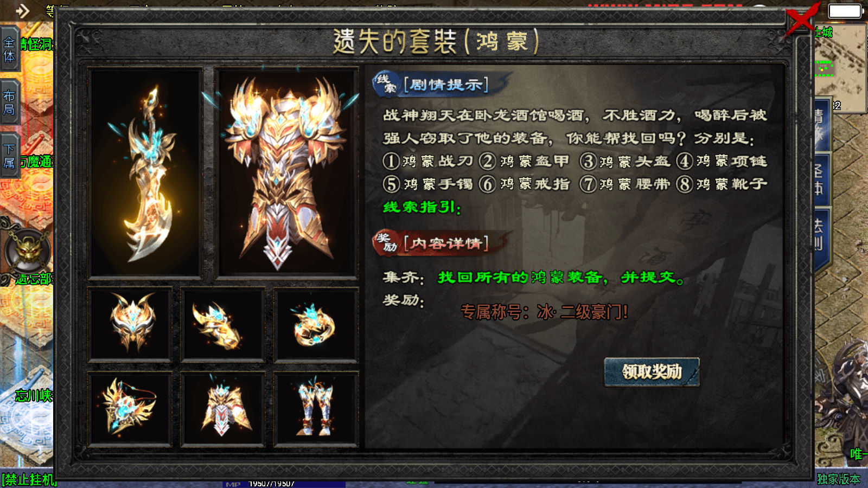Click the 鸿蒙 sword weapon image

[145, 173]
